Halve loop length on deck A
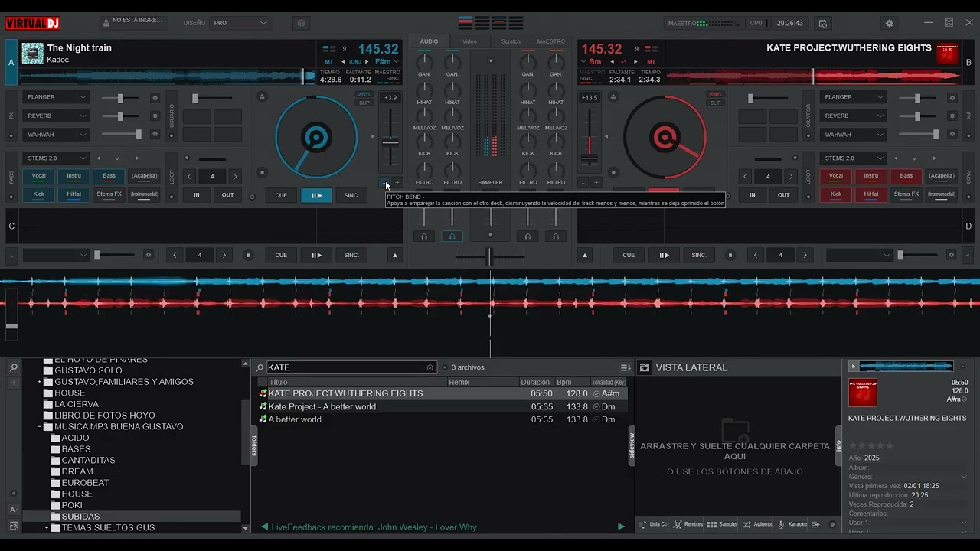 (189, 176)
